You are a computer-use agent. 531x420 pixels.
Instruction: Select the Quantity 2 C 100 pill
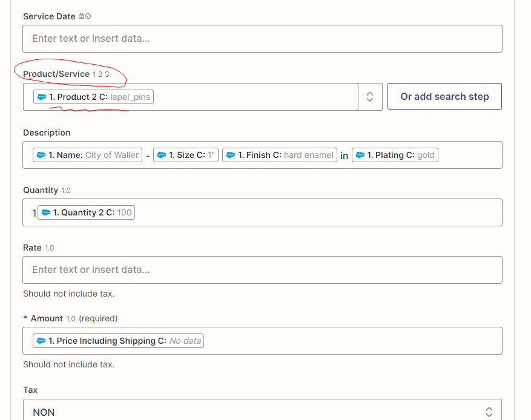point(86,212)
